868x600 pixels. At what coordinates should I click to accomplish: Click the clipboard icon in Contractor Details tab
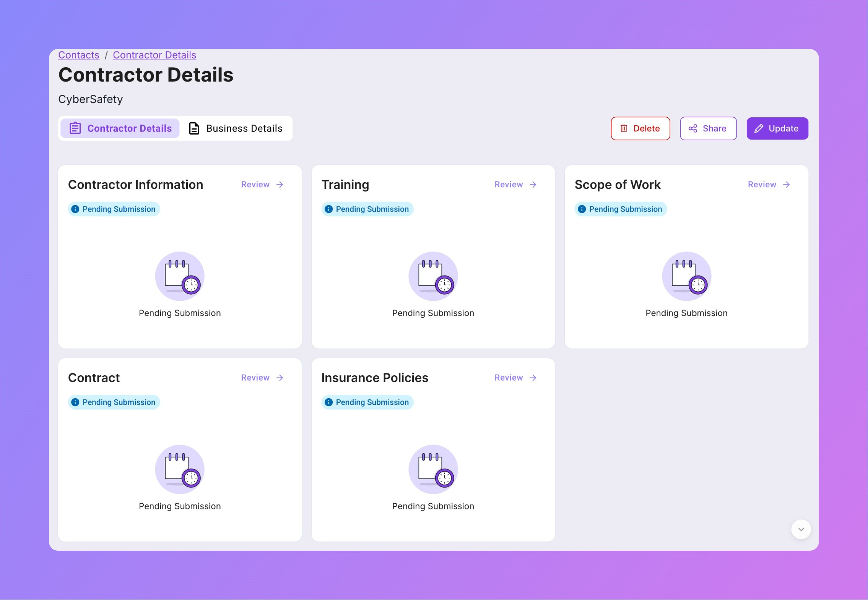click(x=75, y=128)
